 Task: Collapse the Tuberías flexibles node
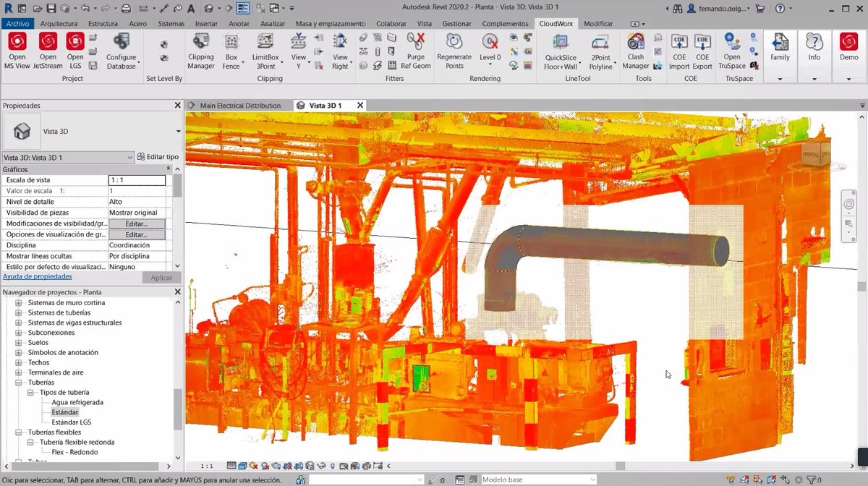[x=20, y=432]
